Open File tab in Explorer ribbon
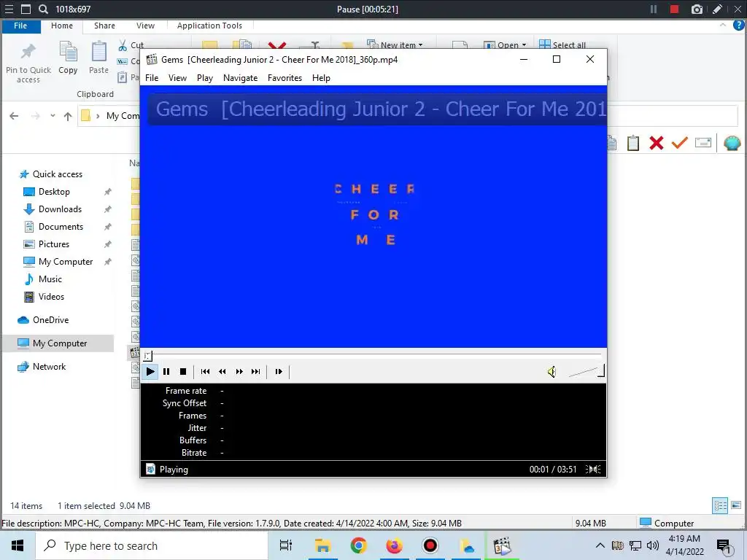 tap(20, 26)
